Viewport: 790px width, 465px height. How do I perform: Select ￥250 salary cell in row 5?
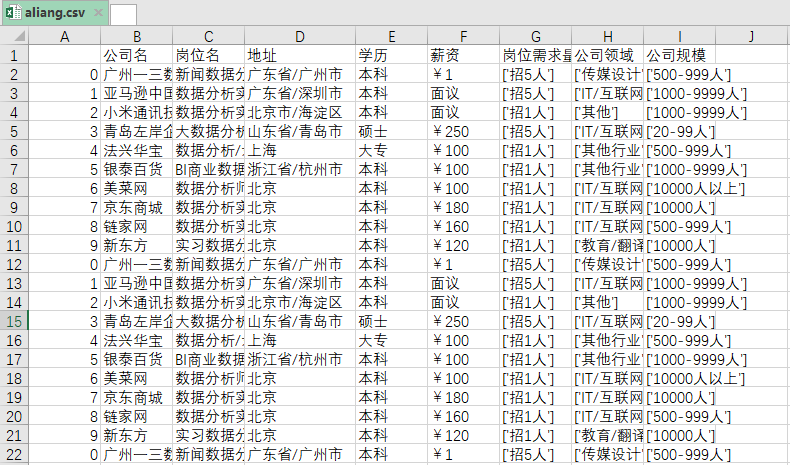point(464,131)
